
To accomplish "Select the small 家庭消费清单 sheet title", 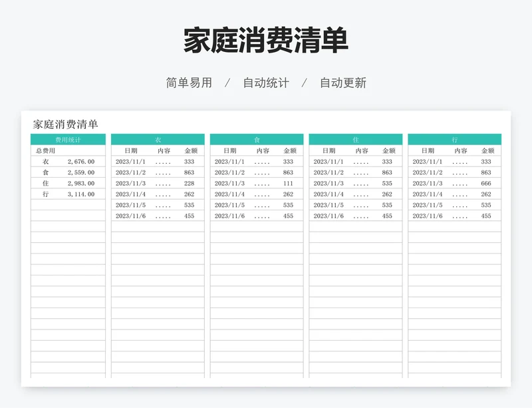I will [x=65, y=124].
